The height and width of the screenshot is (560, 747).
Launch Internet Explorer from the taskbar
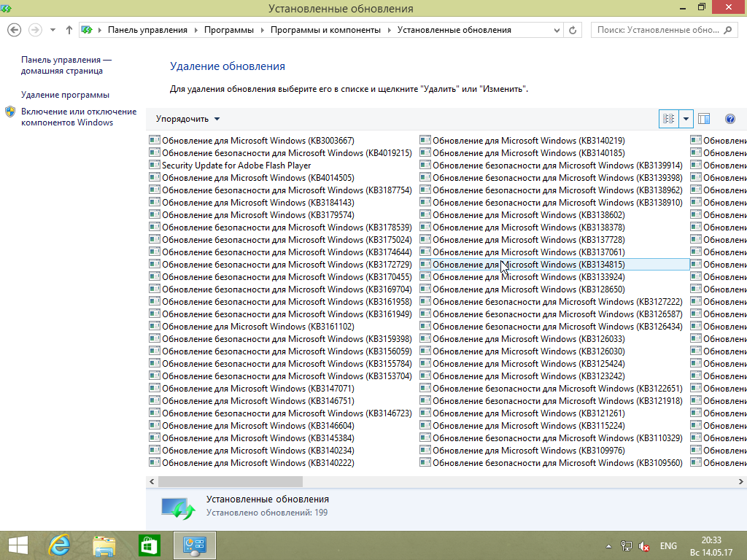pos(60,545)
